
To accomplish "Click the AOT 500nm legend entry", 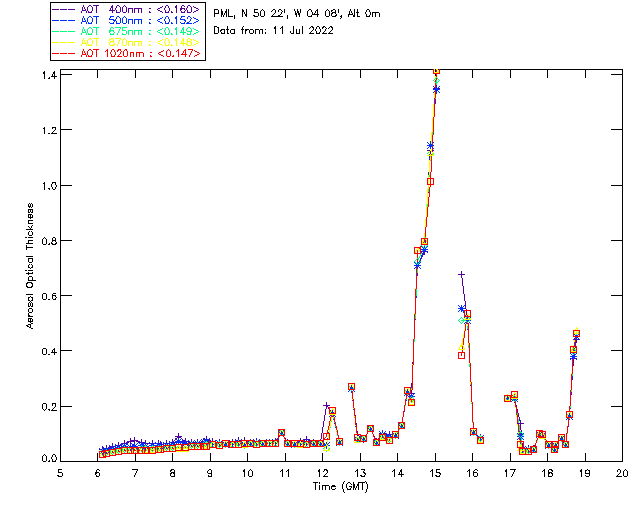I will click(x=126, y=20).
